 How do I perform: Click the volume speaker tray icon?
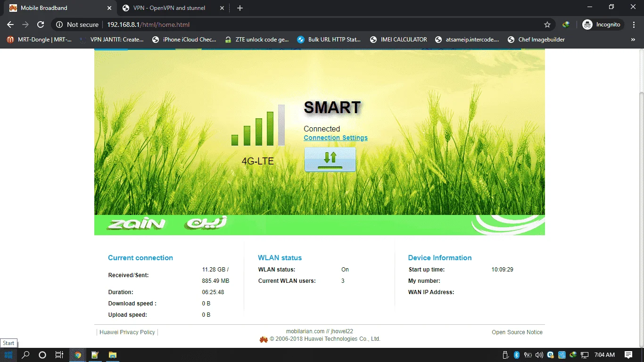pos(539,355)
